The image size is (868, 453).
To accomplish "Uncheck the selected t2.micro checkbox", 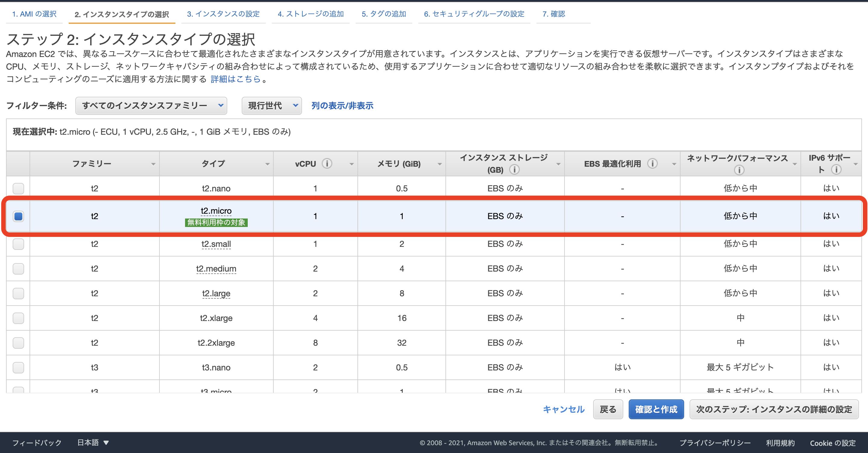I will [18, 216].
